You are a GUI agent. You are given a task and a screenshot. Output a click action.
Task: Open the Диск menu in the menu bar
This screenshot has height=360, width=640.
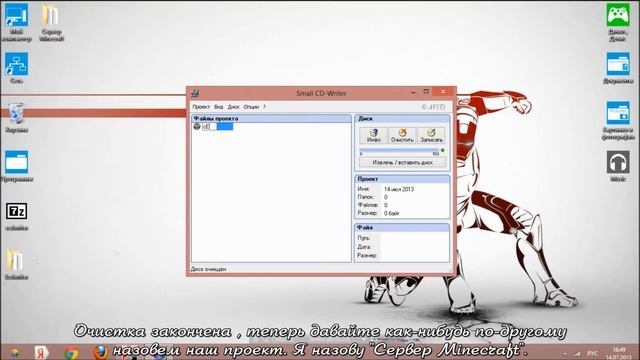[233, 107]
